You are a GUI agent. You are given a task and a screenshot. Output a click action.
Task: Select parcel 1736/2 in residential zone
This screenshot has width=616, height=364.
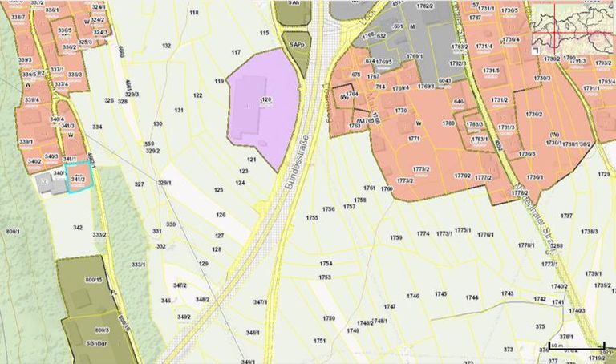click(534, 115)
